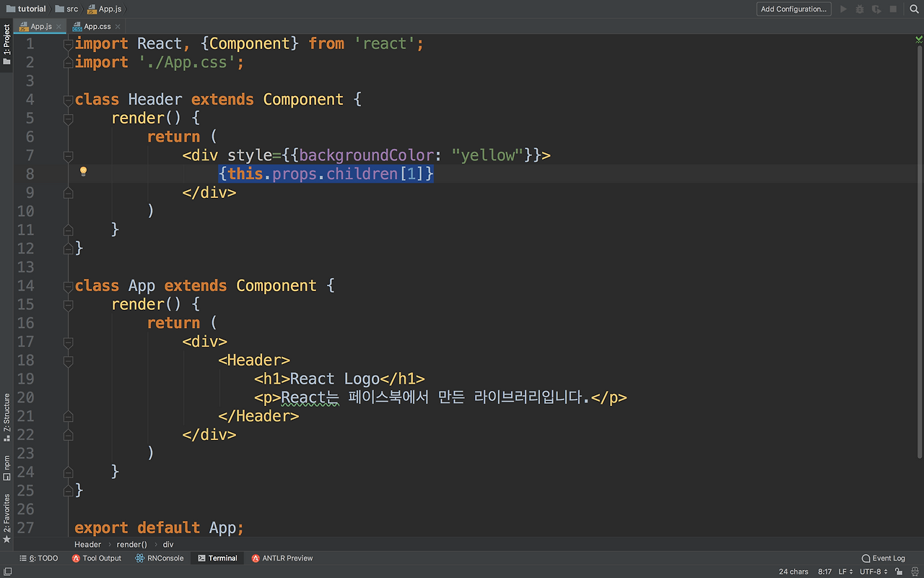Click './App.css' import string
This screenshot has height=578, width=924.
(187, 63)
